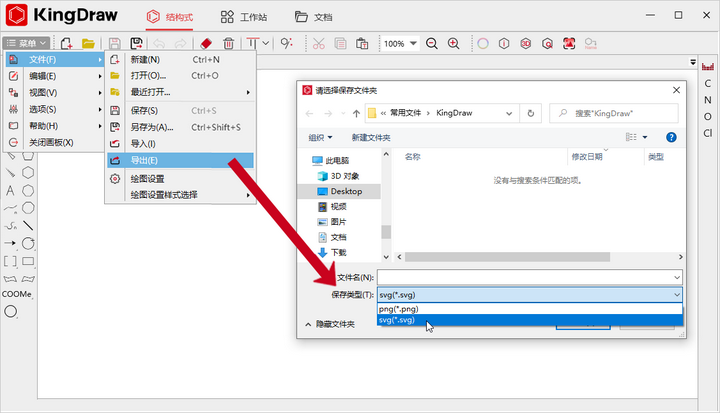Select 3D 对象 in the dialog tree
This screenshot has width=720, height=413.
(338, 176)
